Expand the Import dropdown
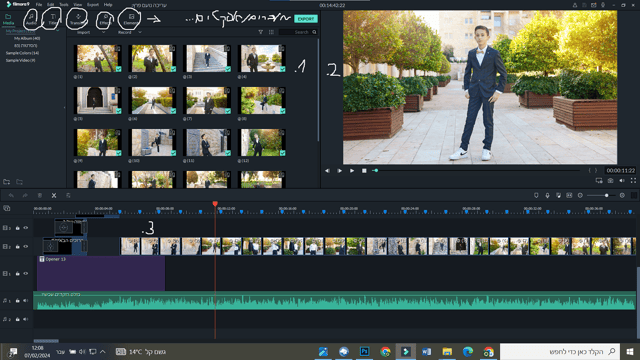This screenshot has width=640, height=360. click(103, 32)
